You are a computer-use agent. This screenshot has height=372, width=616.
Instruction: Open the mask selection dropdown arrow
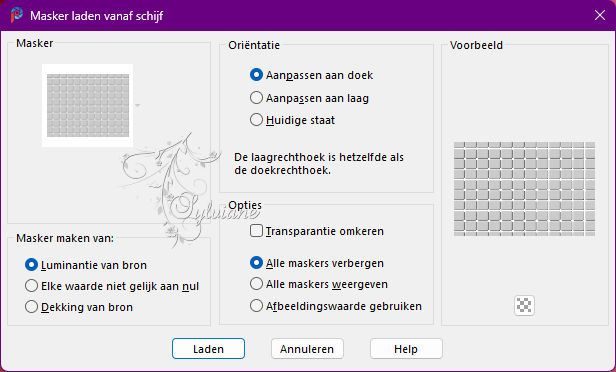137,105
